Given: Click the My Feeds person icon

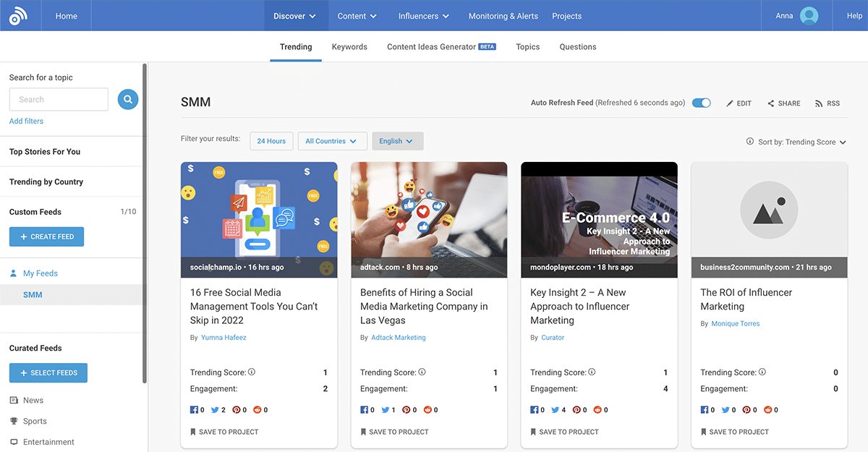Looking at the screenshot, I should tap(13, 273).
